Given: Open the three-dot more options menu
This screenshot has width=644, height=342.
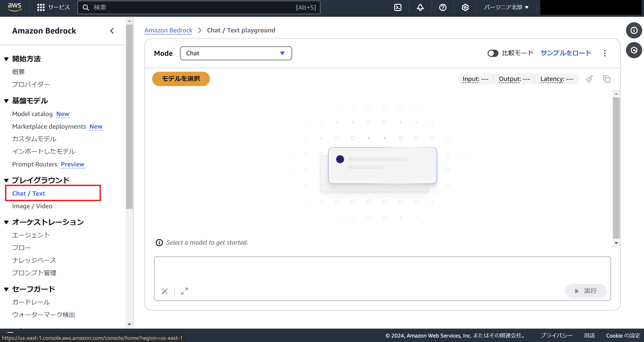Looking at the screenshot, I should 605,53.
